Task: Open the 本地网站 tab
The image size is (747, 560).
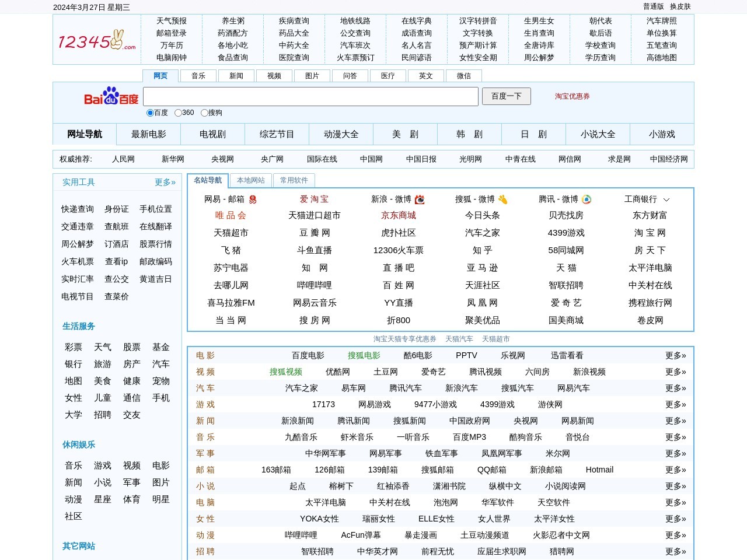Action: (x=251, y=180)
